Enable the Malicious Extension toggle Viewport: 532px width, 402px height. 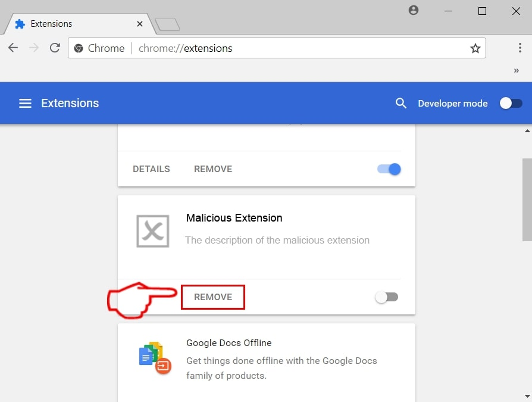tap(387, 297)
